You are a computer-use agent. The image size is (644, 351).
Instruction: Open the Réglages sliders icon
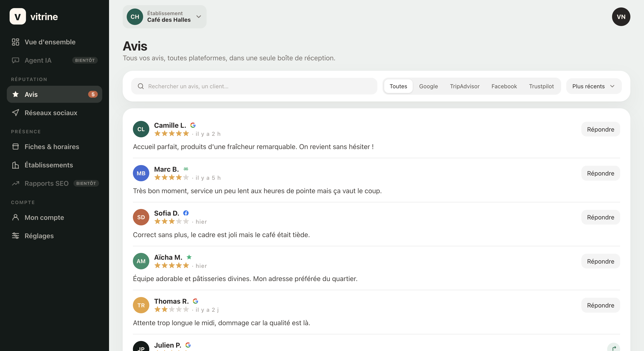(16, 236)
